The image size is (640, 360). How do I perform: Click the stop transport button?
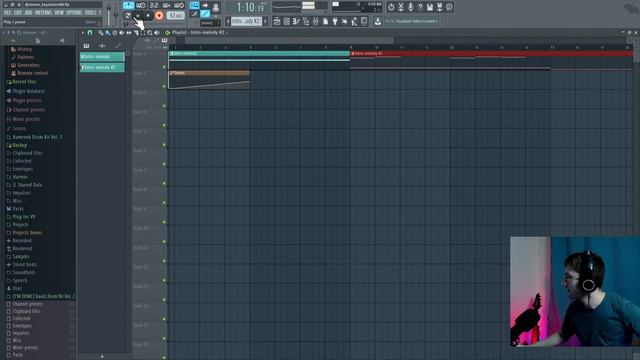pyautogui.click(x=148, y=16)
